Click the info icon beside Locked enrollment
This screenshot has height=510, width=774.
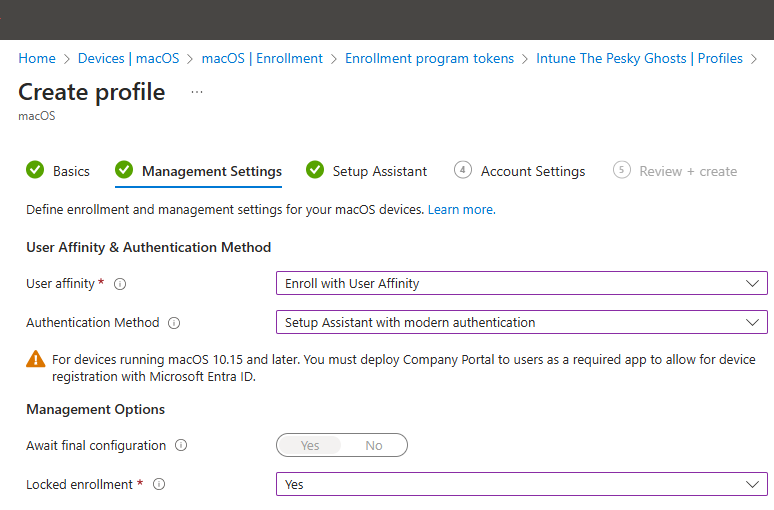159,485
